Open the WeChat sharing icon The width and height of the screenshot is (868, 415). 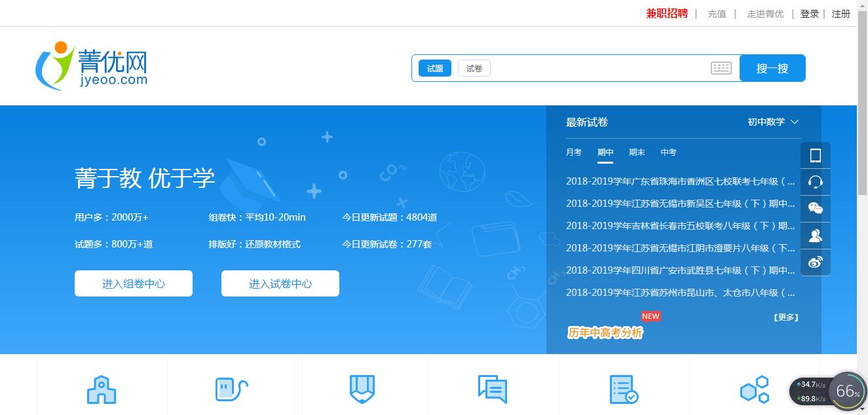815,208
